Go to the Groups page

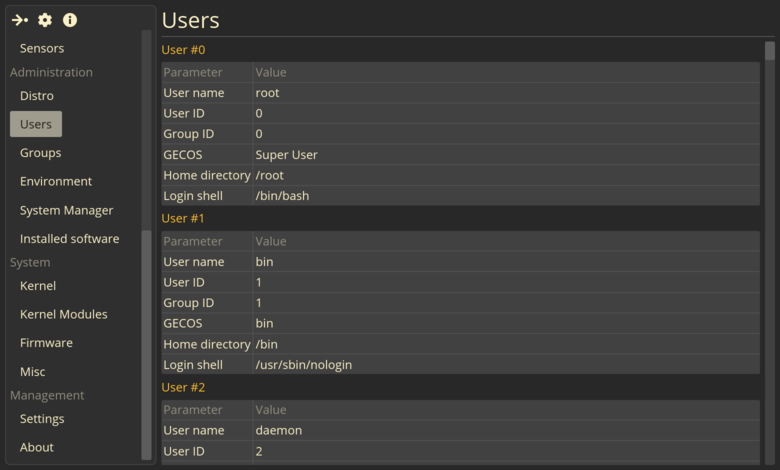pos(40,153)
